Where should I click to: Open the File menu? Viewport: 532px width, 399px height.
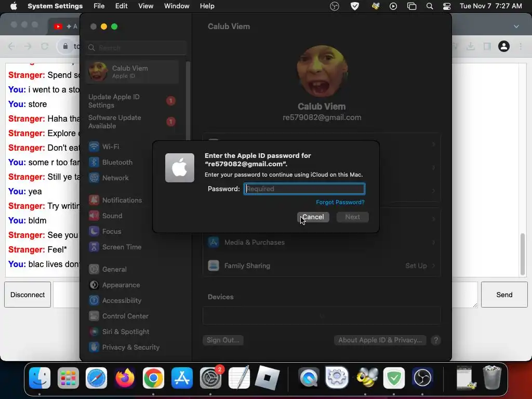pyautogui.click(x=99, y=6)
